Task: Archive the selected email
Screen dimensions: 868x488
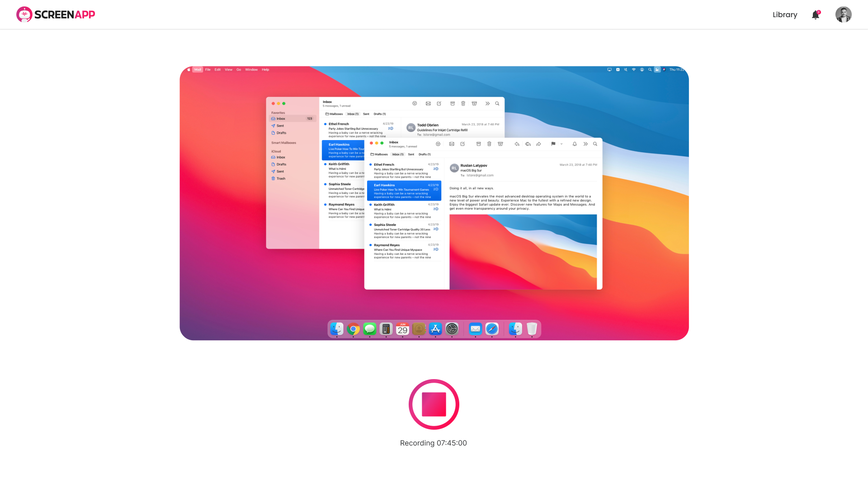Action: [x=479, y=144]
